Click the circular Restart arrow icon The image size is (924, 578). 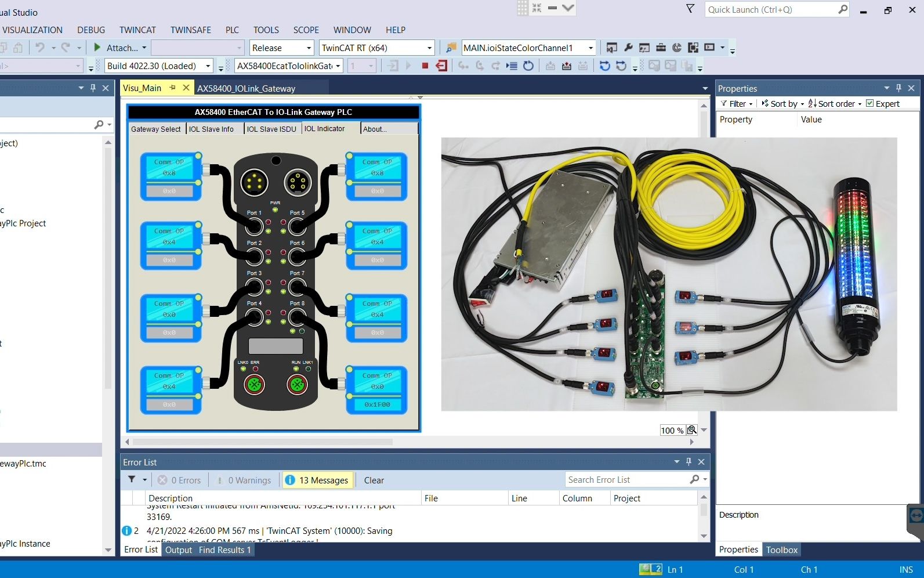click(528, 66)
